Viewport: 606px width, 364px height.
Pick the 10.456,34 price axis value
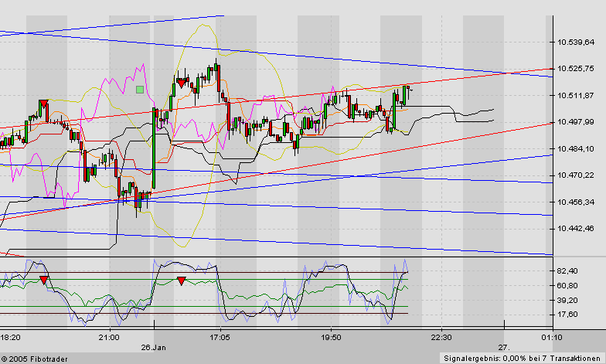point(575,202)
